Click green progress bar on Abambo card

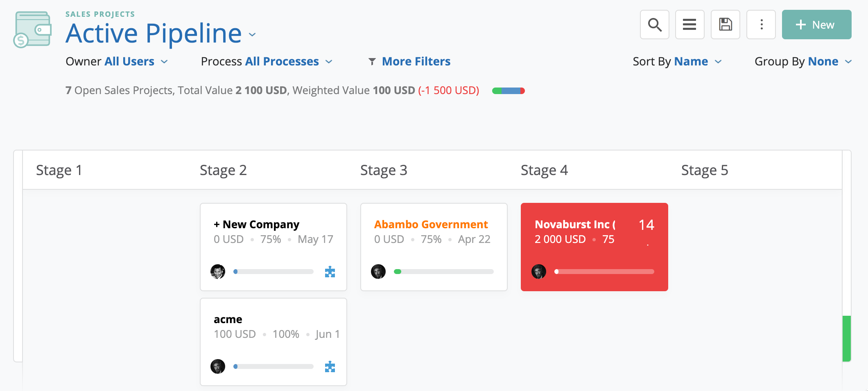tap(444, 272)
